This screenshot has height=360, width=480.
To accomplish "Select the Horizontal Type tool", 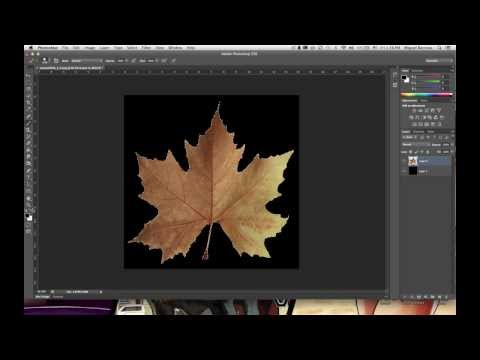I will click(x=29, y=178).
